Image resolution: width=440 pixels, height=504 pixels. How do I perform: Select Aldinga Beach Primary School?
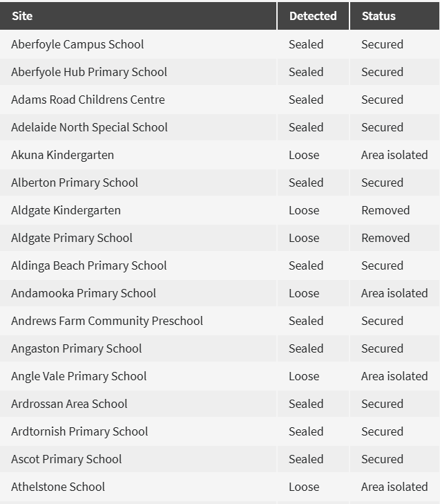89,265
